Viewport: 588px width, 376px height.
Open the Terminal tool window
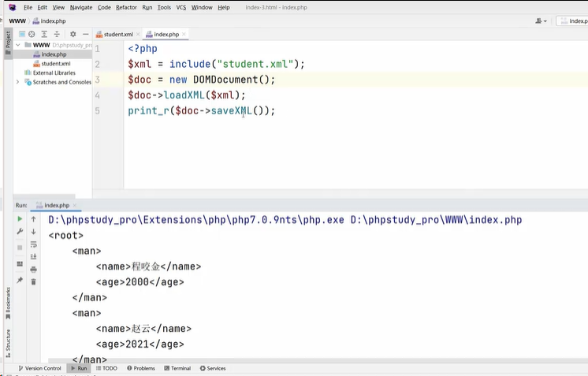coord(177,368)
